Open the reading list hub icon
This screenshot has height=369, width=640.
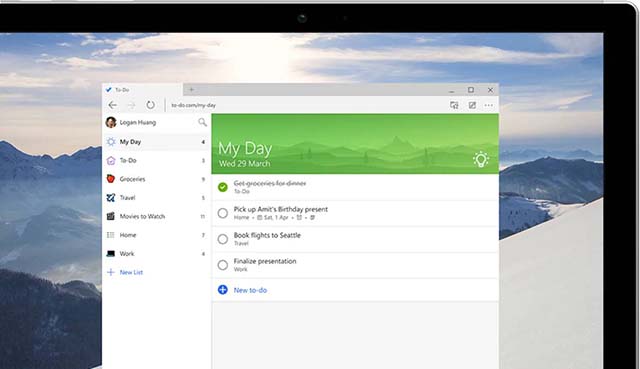tap(454, 105)
